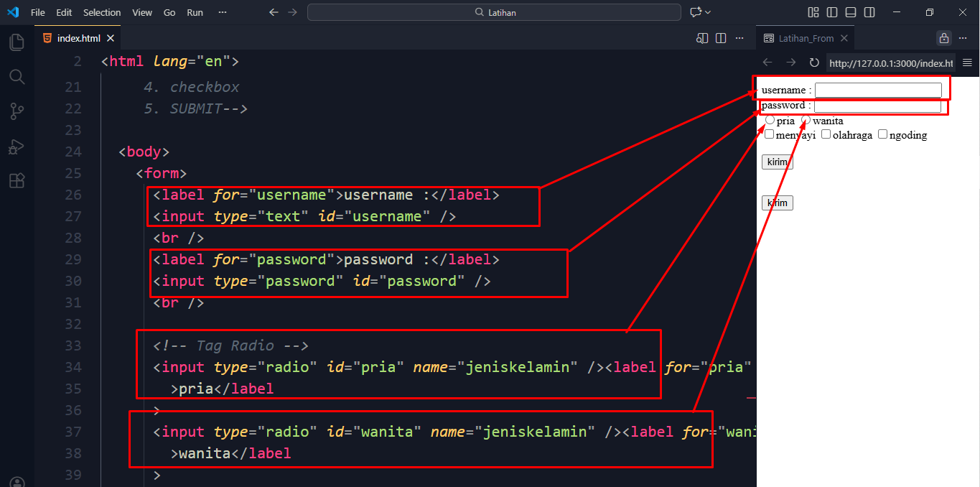Check the menyayi checkbox
Screen dimensions: 980x487
(770, 134)
